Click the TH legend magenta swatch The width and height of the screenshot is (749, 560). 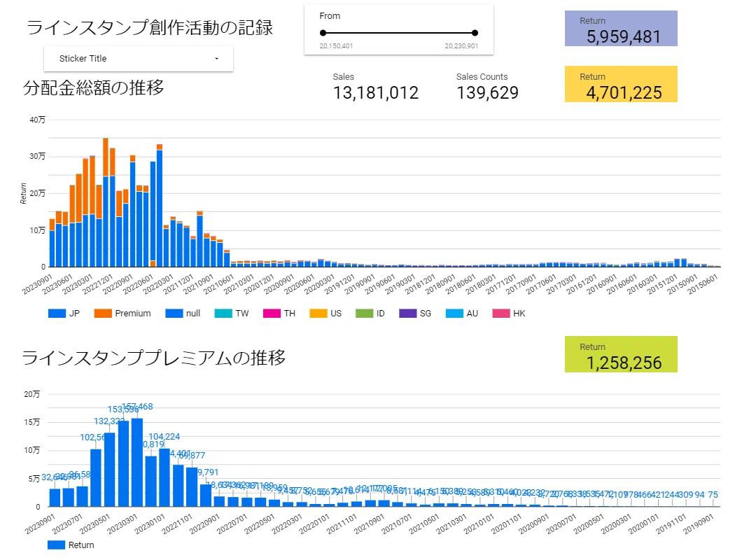(272, 314)
